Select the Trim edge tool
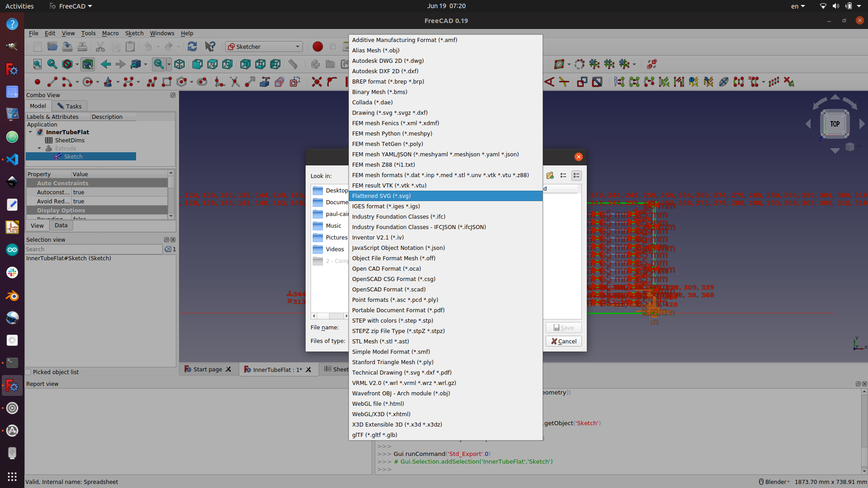Image resolution: width=868 pixels, height=488 pixels. [235, 82]
